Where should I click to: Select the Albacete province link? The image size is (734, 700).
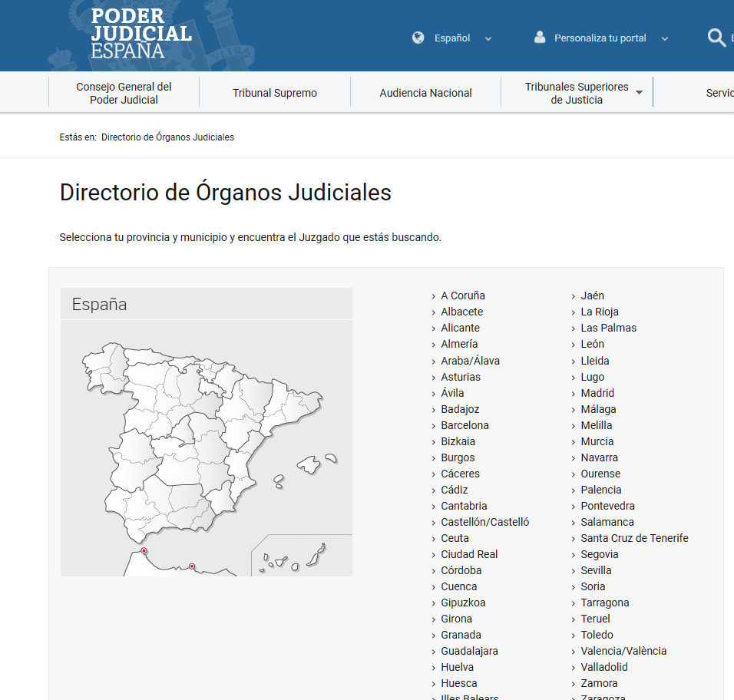click(462, 312)
